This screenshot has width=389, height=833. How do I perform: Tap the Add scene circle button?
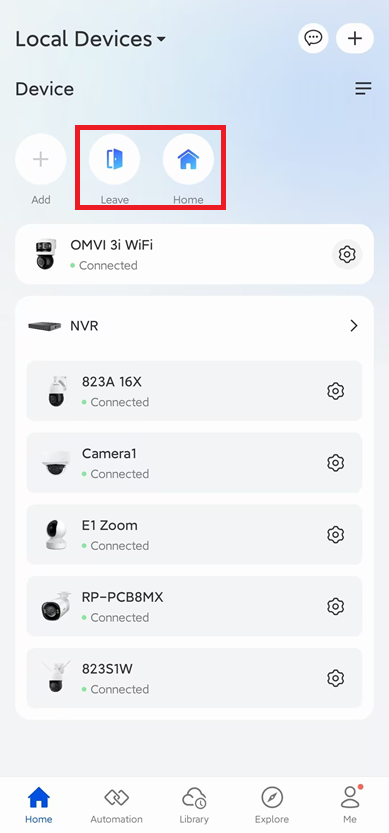click(41, 159)
